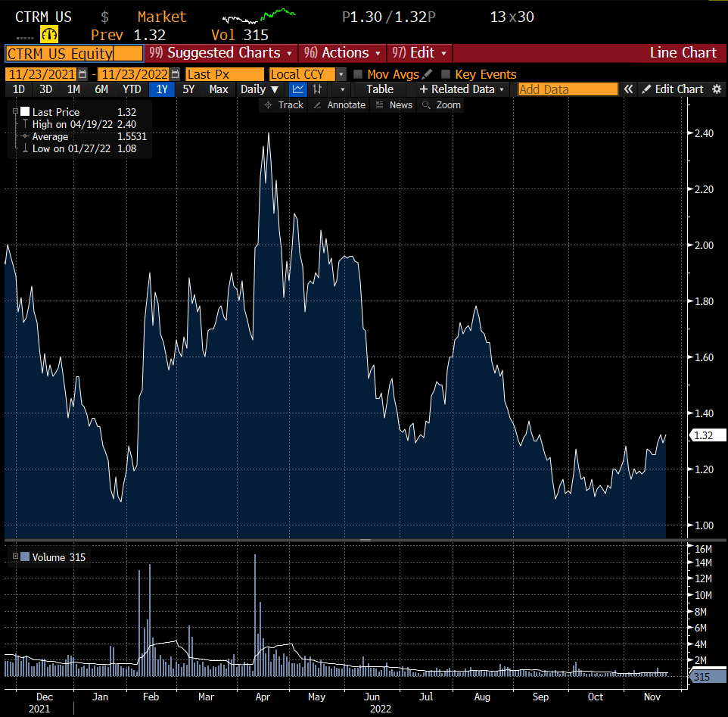Click the Low on 01/27/22 legend row

[x=79, y=148]
